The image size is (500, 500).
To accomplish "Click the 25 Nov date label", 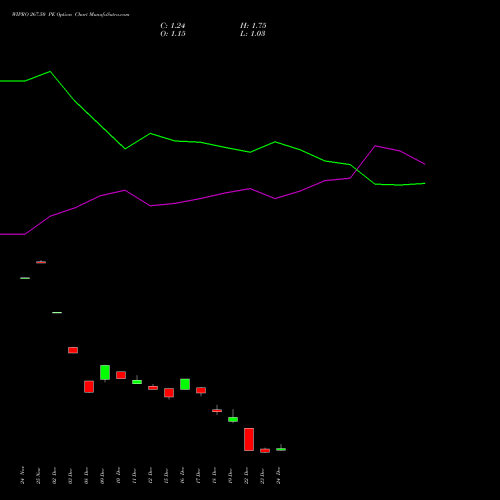I will point(38,476).
